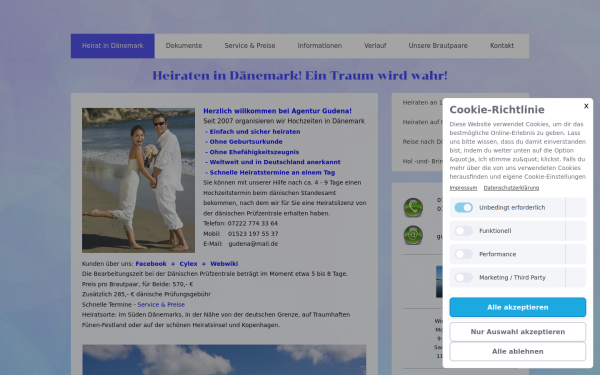Image resolution: width=600 pixels, height=375 pixels.
Task: Expand details cell beside Unbedingt erforderlich
Action: click(x=576, y=207)
